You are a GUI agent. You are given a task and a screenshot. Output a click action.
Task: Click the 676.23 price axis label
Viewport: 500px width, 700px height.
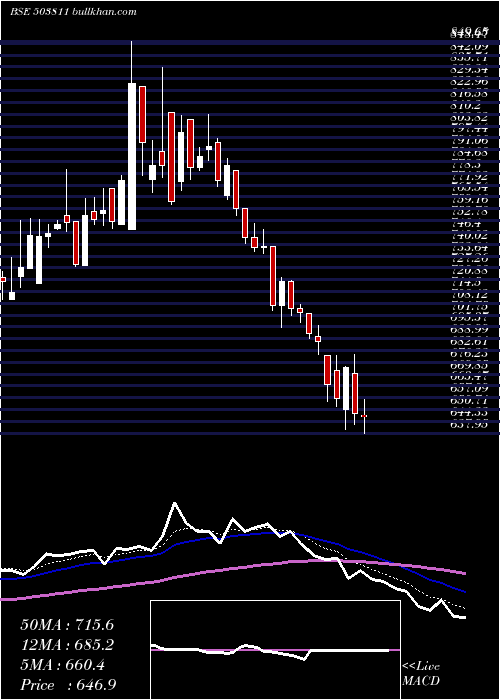click(469, 354)
